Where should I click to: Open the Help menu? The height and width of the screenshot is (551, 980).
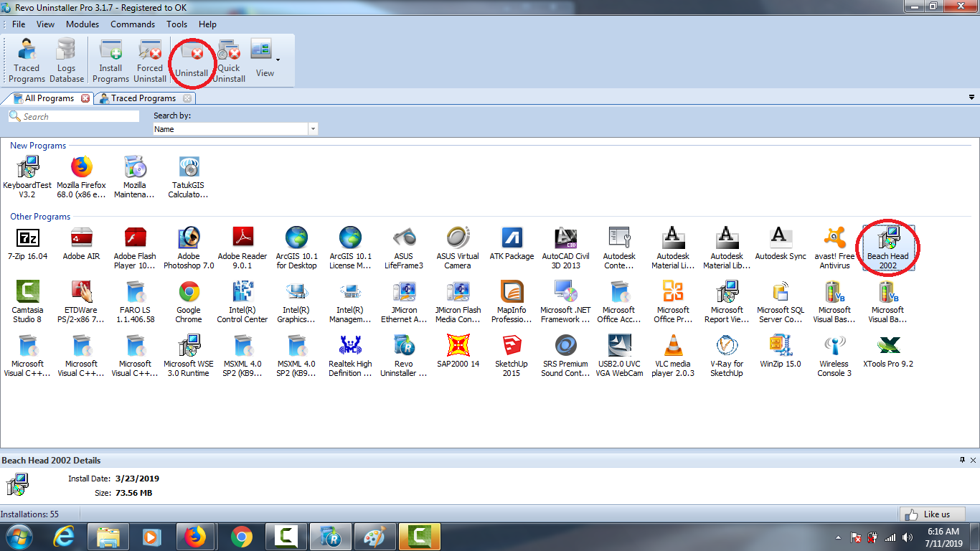click(207, 24)
